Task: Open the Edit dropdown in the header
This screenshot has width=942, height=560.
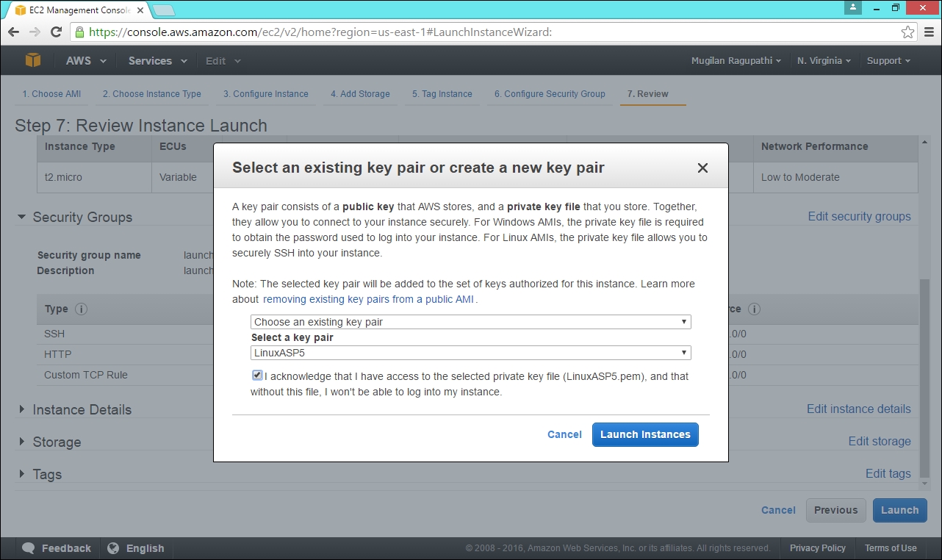Action: [x=223, y=61]
